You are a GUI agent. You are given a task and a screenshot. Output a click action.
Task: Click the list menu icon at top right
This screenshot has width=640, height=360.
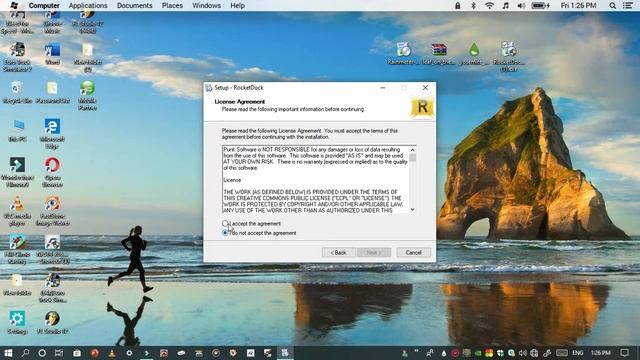pos(628,6)
